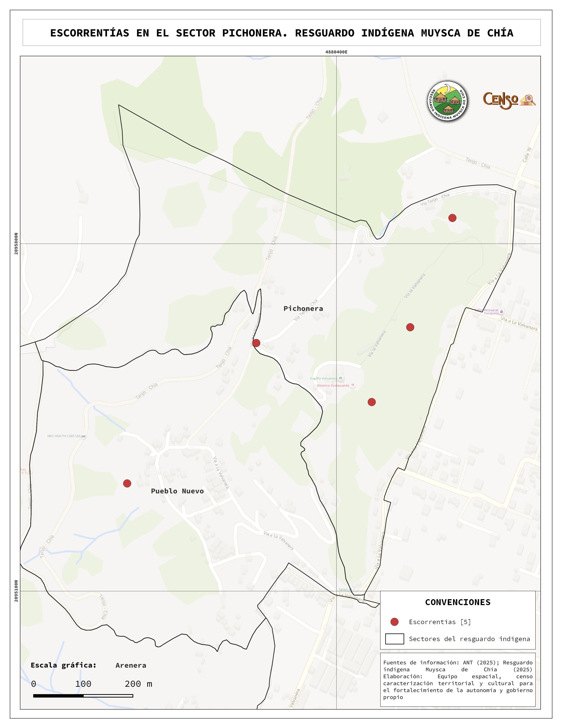Click the NEO HEALTH CARE SAS icon

click(x=84, y=436)
